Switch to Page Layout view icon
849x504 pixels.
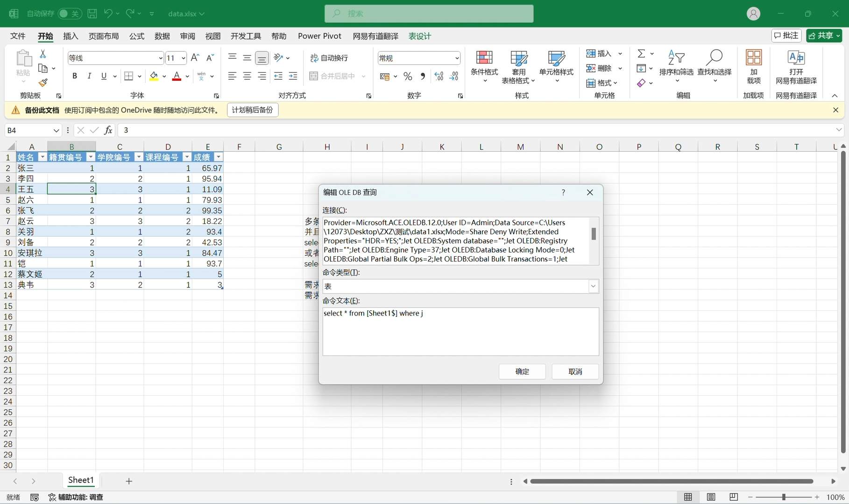pos(711,497)
